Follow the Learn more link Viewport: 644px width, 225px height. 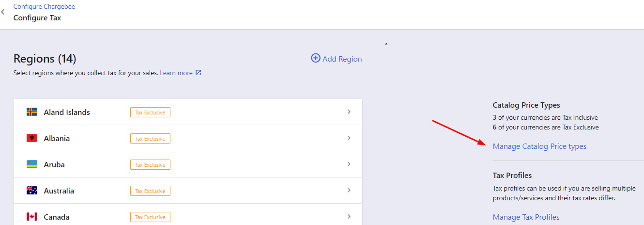click(176, 73)
